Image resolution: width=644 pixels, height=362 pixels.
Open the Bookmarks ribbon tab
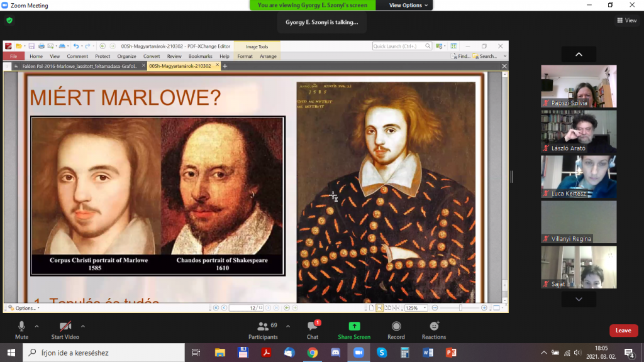click(x=201, y=56)
